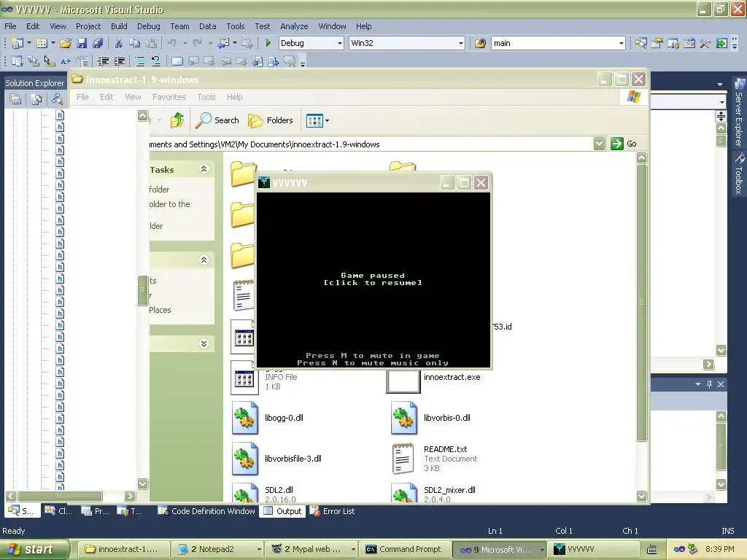The image size is (747, 560).
Task: Click the Add New Item toolbar icon
Action: click(42, 43)
